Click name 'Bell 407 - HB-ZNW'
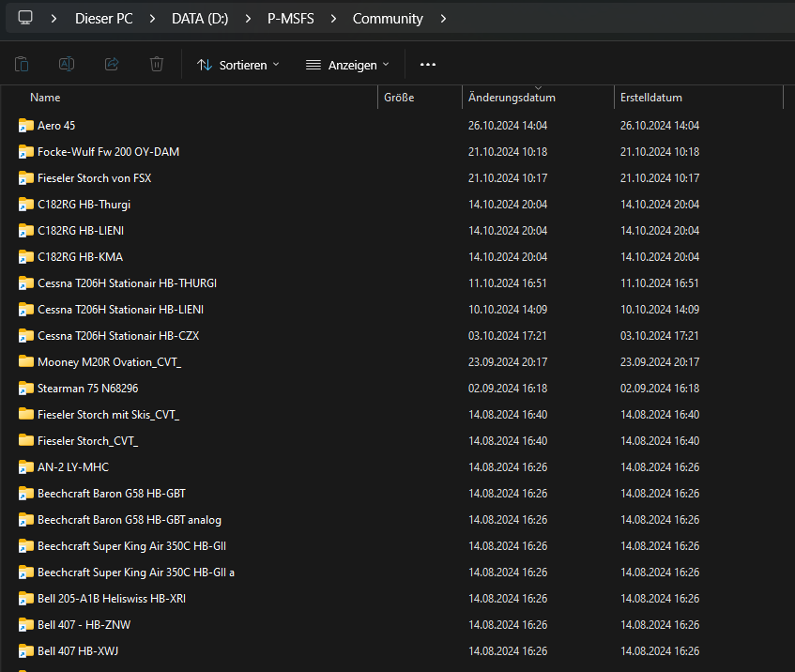795x672 pixels. click(x=84, y=625)
